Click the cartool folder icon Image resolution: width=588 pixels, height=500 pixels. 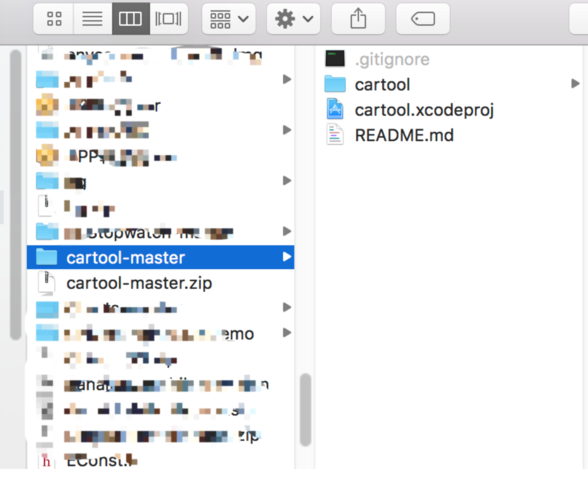335,84
